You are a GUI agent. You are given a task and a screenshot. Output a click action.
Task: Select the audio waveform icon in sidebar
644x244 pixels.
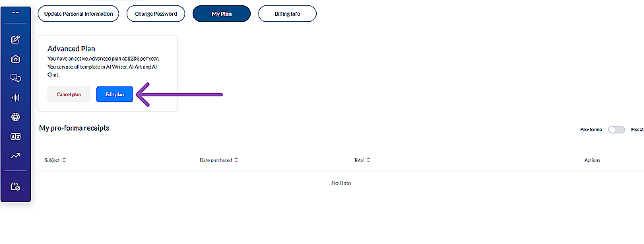(16, 98)
